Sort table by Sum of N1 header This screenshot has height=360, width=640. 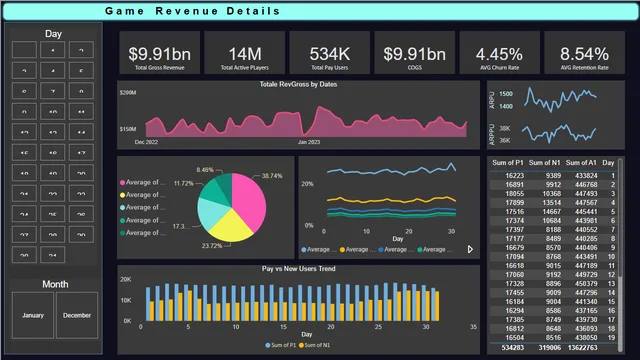pyautogui.click(x=544, y=162)
